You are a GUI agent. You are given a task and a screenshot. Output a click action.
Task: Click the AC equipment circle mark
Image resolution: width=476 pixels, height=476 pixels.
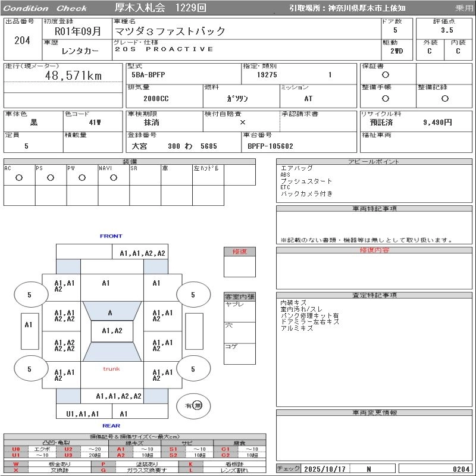coord(19,178)
